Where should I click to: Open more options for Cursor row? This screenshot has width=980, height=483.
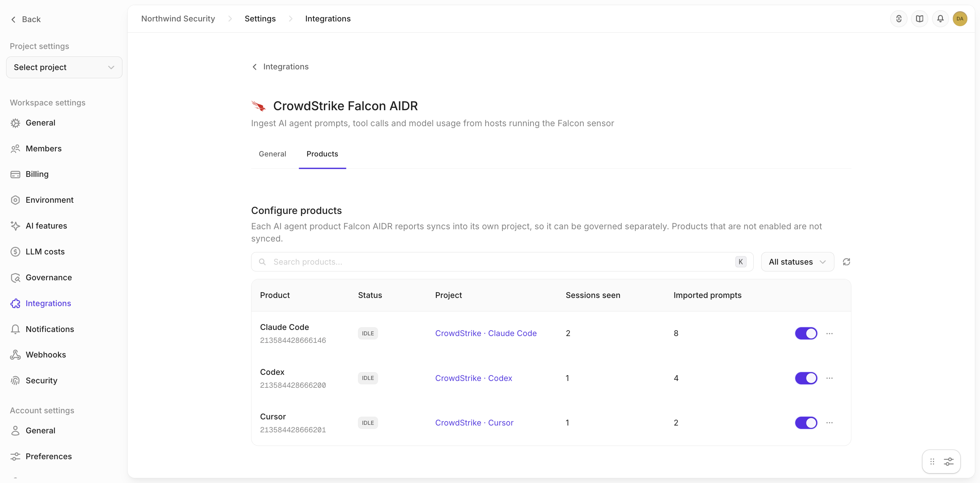[x=829, y=422]
